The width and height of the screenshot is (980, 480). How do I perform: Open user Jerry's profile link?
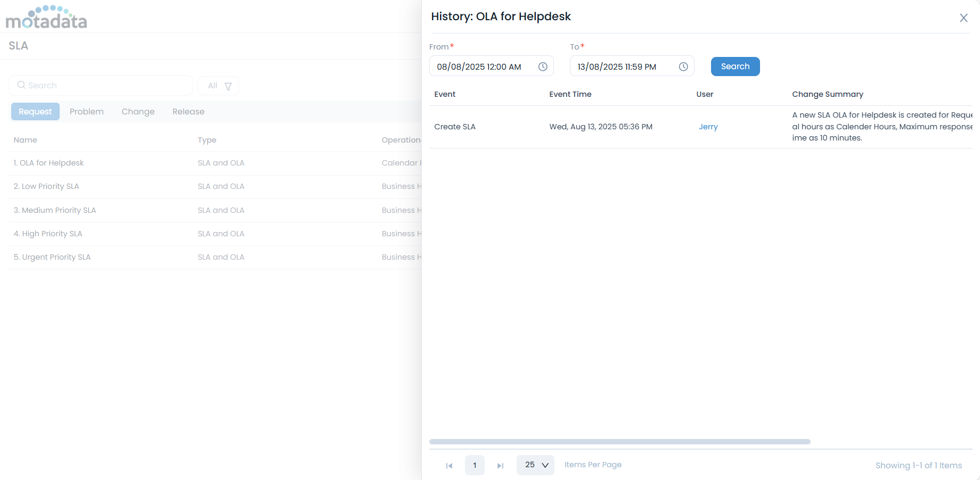pyautogui.click(x=708, y=127)
